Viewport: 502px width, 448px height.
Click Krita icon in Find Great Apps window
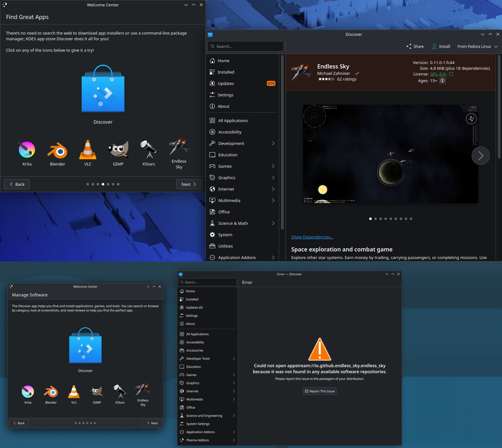pos(27,150)
